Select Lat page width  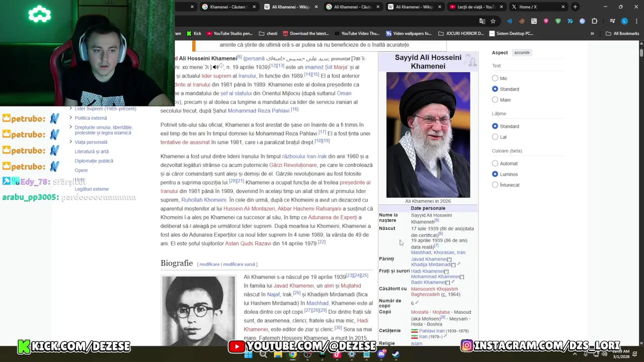pyautogui.click(x=495, y=137)
